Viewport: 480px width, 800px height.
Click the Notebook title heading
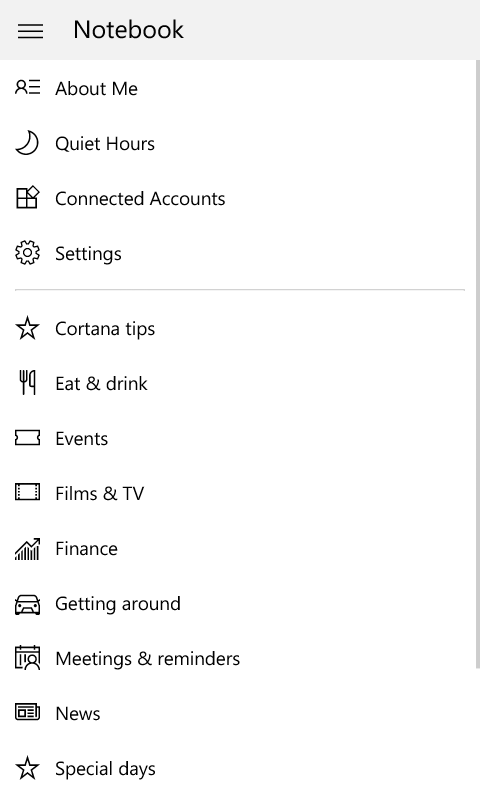coord(128,30)
